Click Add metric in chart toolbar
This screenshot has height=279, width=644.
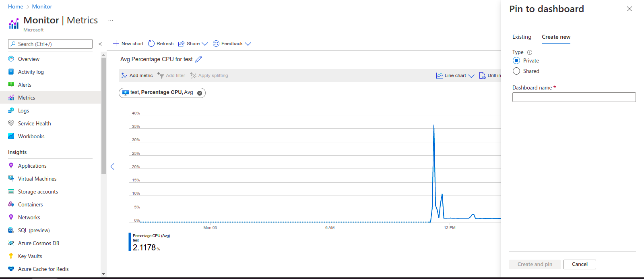pyautogui.click(x=137, y=75)
